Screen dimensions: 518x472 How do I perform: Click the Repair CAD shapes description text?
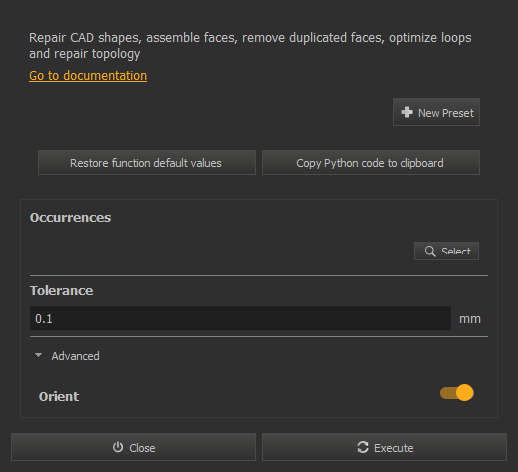coord(250,46)
